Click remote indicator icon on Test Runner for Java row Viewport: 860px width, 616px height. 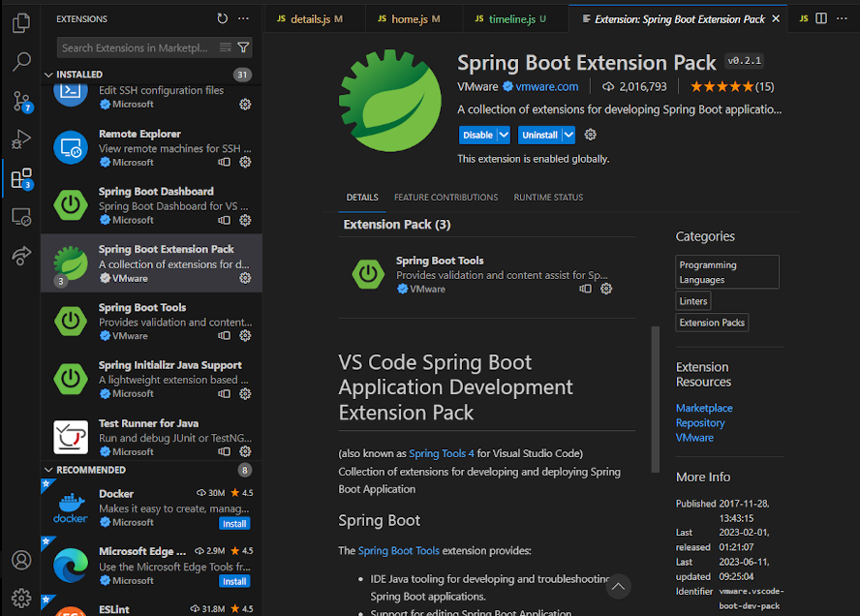click(225, 451)
